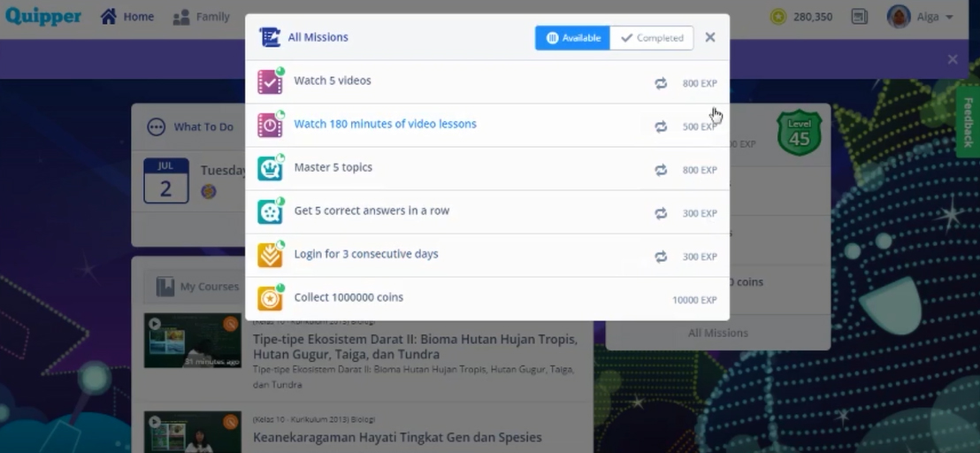Click orange badge on Ekosistem Darat thumbnail

(231, 324)
